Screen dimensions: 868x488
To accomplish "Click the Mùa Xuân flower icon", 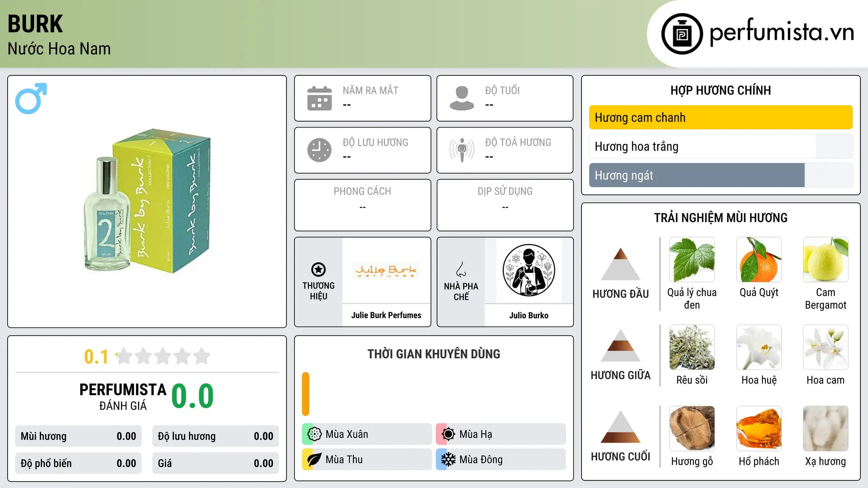I will (x=314, y=434).
